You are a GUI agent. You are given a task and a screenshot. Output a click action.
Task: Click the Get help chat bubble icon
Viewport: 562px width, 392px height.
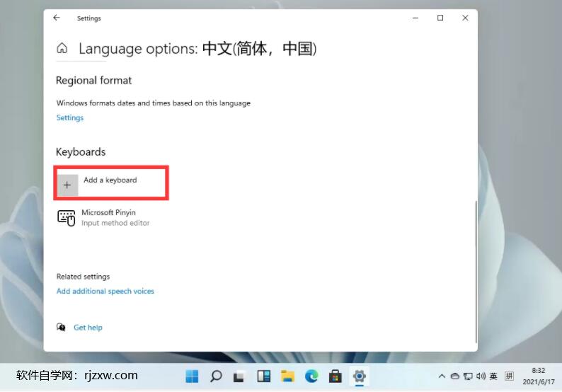[61, 327]
